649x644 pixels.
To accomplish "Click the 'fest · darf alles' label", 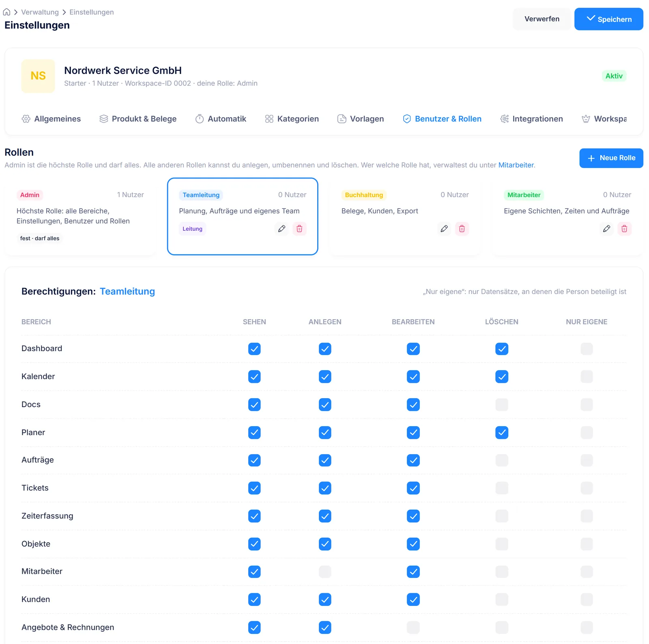I will 40,238.
